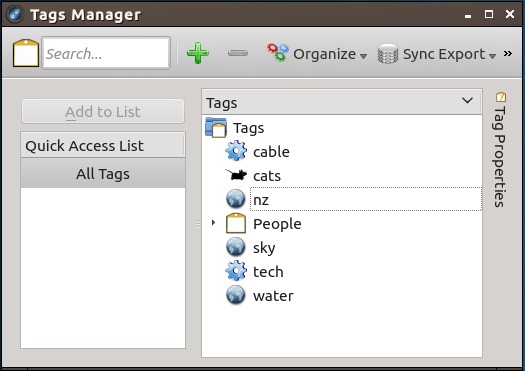The image size is (525, 371).
Task: Click the gear icon next to cable
Action: [236, 151]
